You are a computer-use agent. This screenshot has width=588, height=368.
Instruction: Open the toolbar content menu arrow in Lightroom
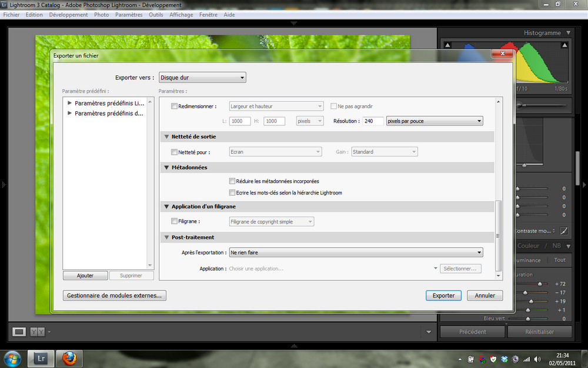tap(429, 332)
